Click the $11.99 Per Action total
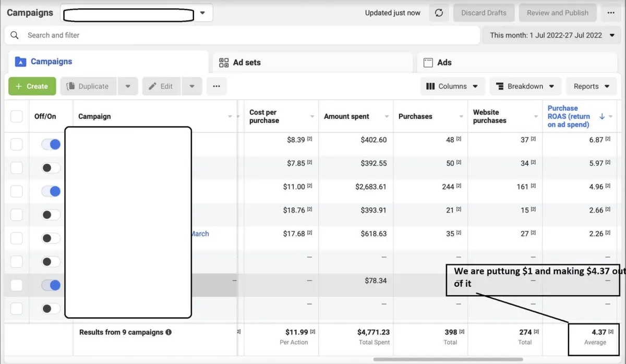Viewport: 626px width, 364px height. [297, 332]
